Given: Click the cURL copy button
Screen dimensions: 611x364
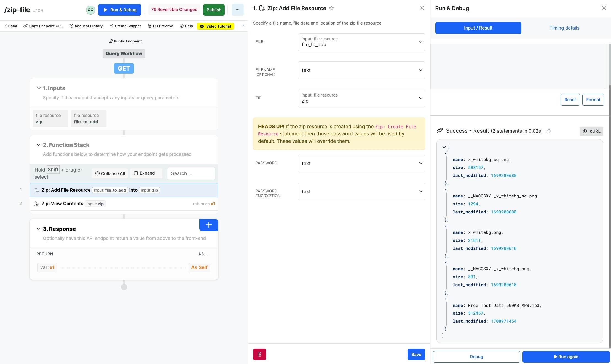Looking at the screenshot, I should 591,131.
